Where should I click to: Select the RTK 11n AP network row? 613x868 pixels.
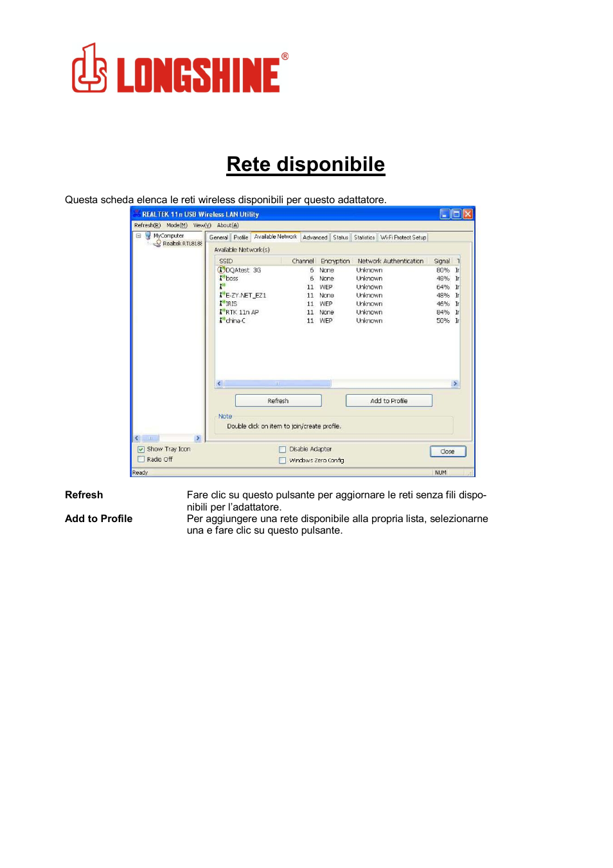coord(338,312)
